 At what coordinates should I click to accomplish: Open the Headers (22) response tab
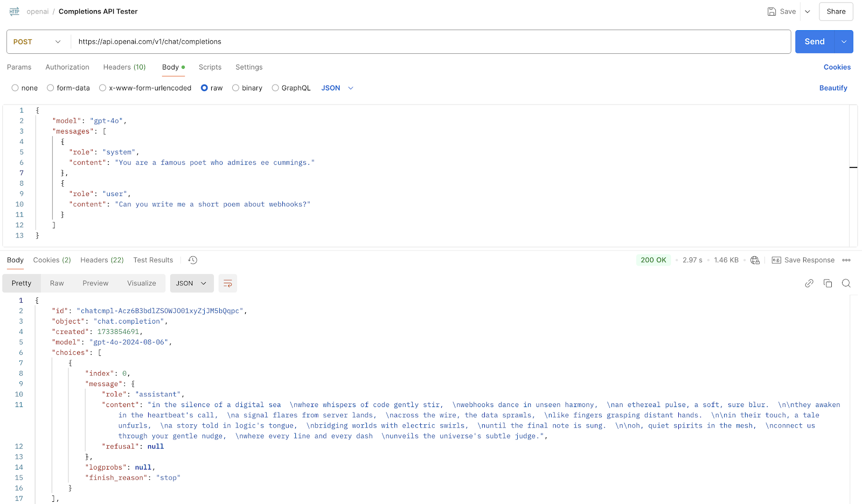(101, 260)
